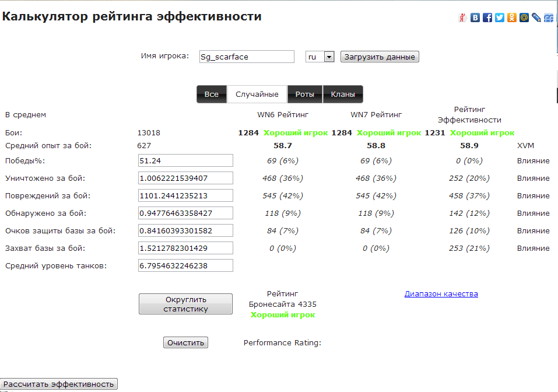Viewport: 558px width, 392px height.
Task: Click the player name input field
Action: (x=247, y=57)
